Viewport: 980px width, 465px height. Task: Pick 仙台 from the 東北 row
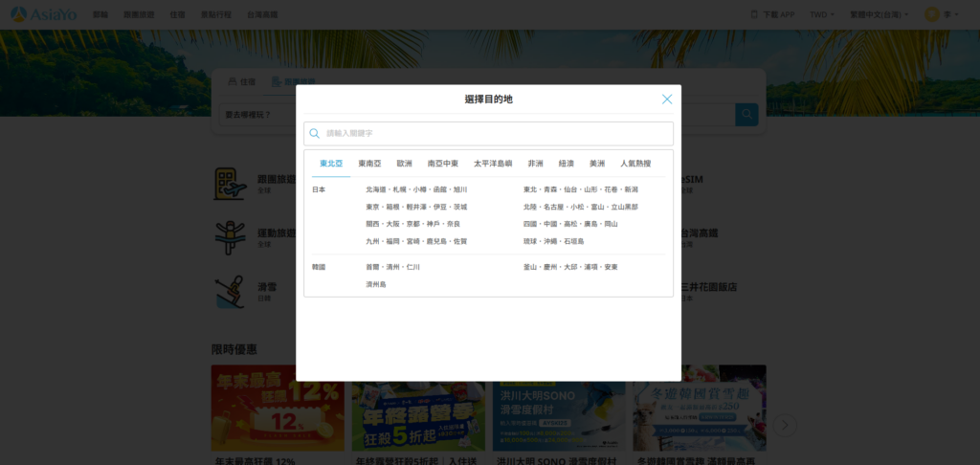coord(570,189)
